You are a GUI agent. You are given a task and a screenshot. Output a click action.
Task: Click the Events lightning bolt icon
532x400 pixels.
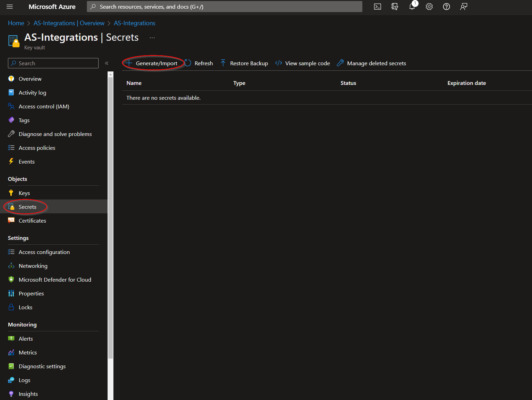(x=11, y=162)
